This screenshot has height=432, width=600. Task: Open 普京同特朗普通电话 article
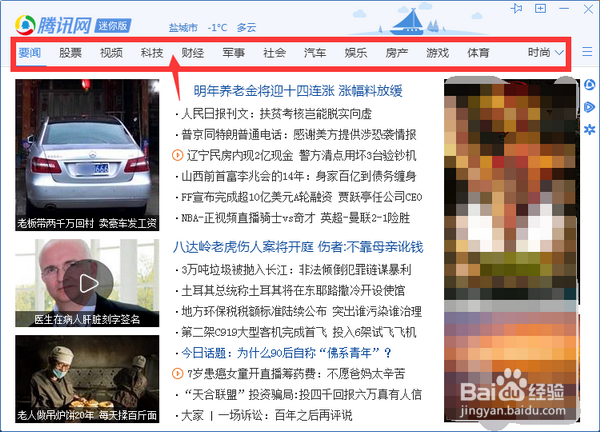click(x=298, y=135)
